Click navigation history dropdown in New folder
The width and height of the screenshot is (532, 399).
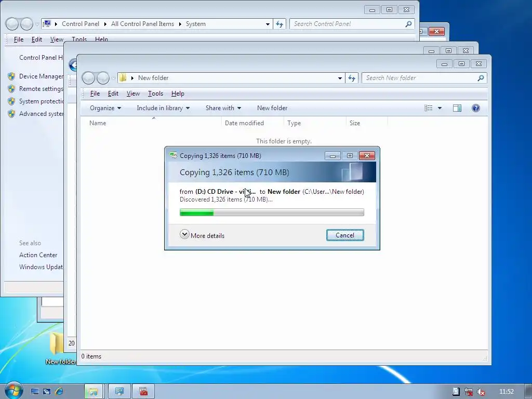[x=113, y=78]
